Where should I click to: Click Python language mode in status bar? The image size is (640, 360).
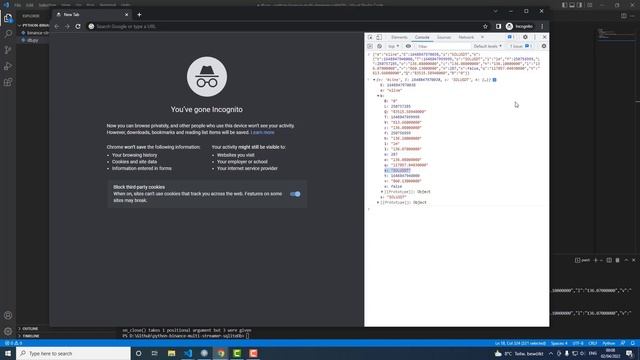click(x=609, y=343)
